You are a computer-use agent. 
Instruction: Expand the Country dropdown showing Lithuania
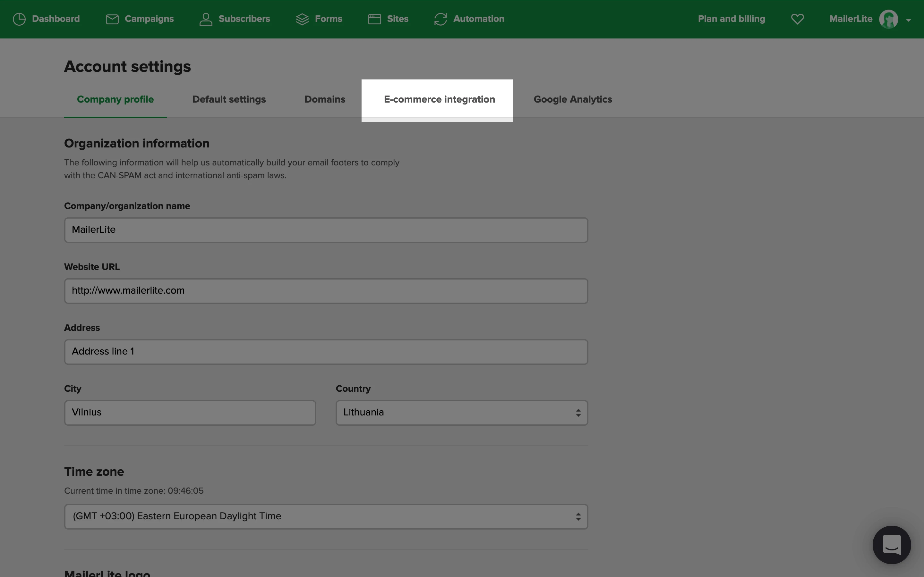click(x=461, y=413)
